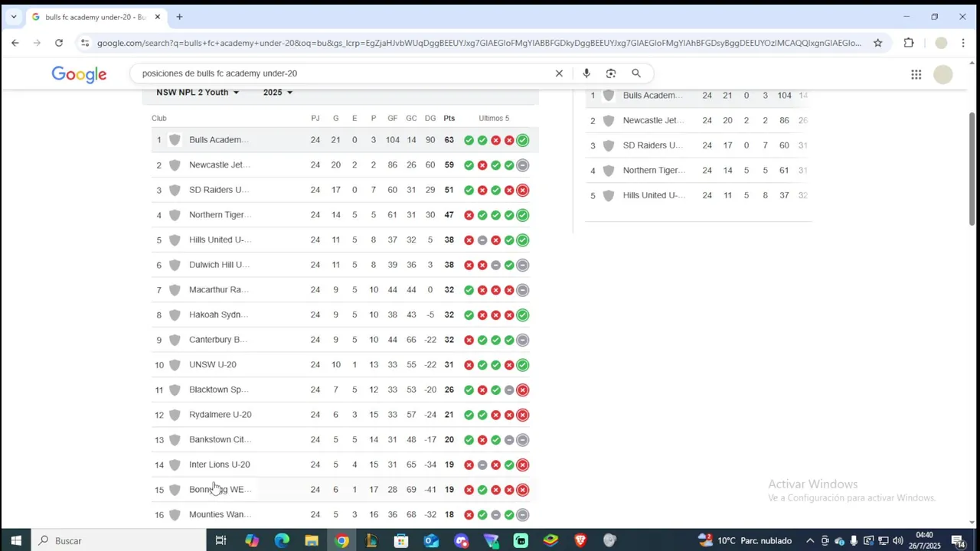Open Google Lens image search
The height and width of the screenshot is (551, 980).
pyautogui.click(x=611, y=73)
